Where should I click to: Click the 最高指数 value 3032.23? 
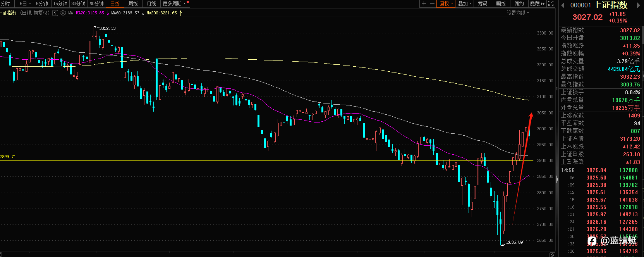pyautogui.click(x=630, y=77)
